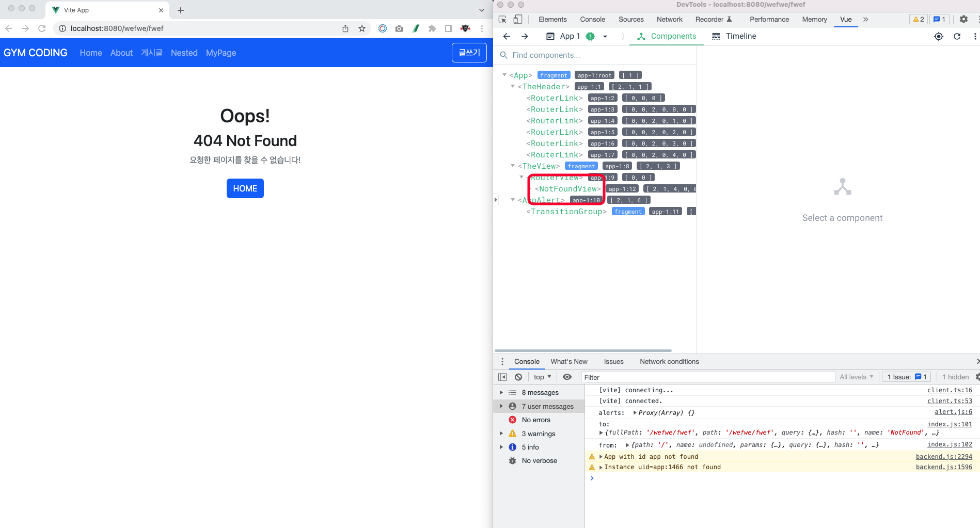Open the MyPage nav link
Image resolution: width=980 pixels, height=528 pixels.
[x=221, y=53]
